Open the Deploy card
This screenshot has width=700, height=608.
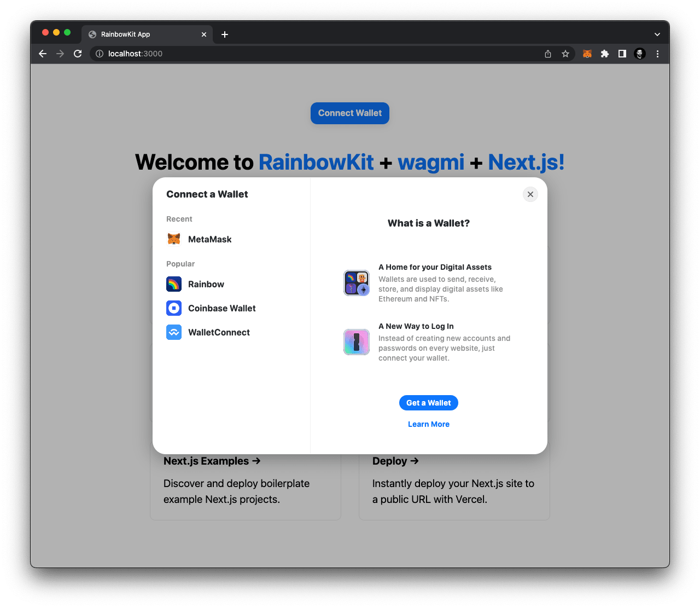tap(454, 480)
